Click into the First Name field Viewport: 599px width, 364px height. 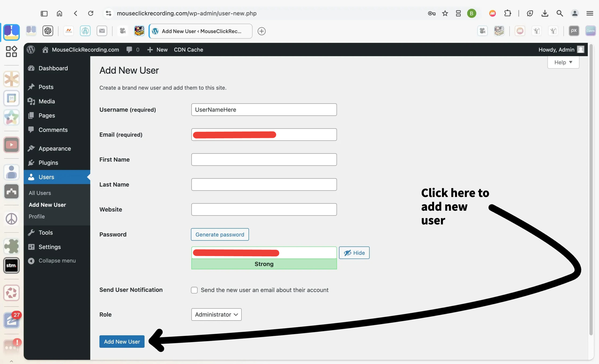coord(264,160)
